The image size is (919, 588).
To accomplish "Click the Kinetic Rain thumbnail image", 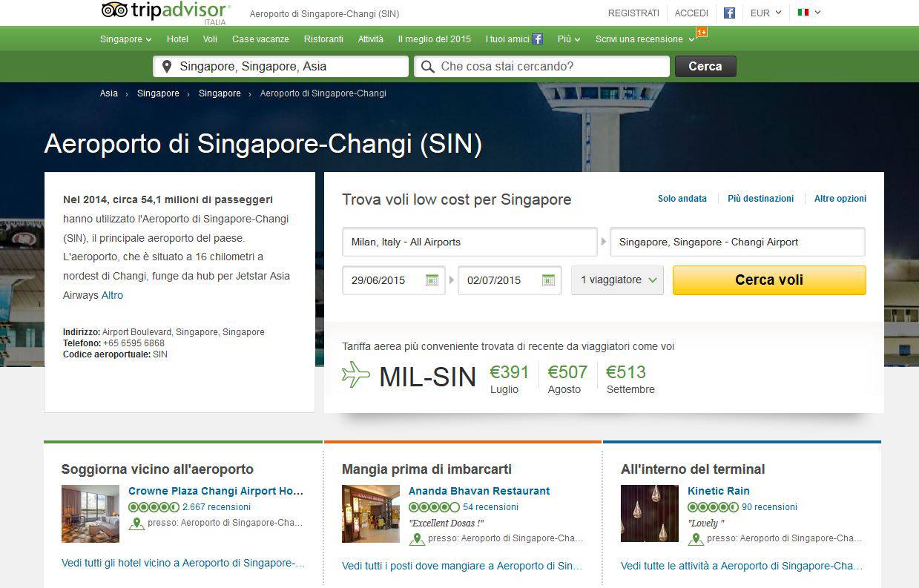I will click(649, 514).
